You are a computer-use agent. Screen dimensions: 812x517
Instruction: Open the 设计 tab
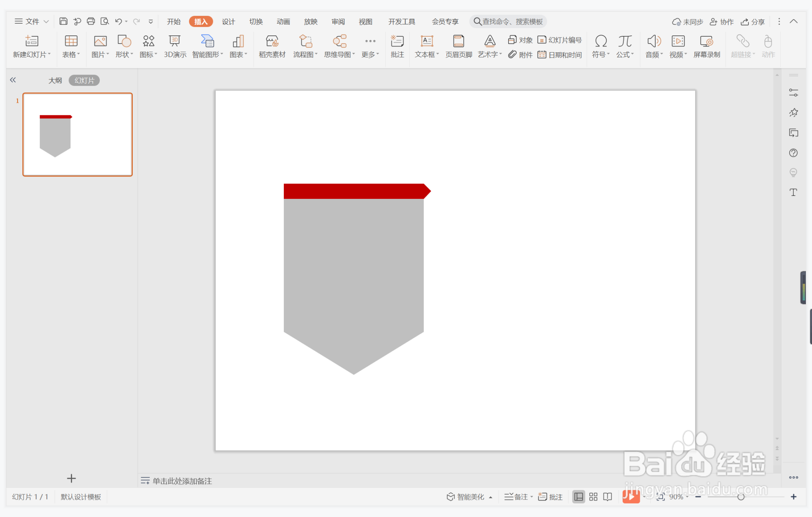pos(228,22)
